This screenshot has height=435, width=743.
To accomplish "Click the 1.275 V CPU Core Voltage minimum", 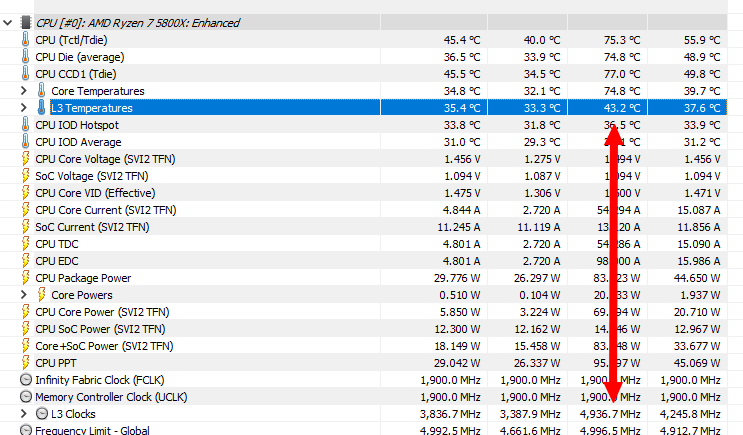I will (542, 159).
